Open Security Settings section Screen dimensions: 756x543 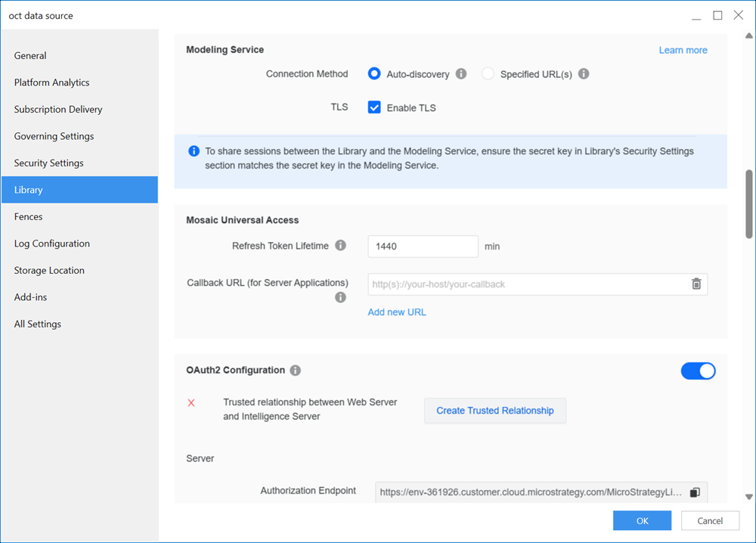[x=49, y=163]
